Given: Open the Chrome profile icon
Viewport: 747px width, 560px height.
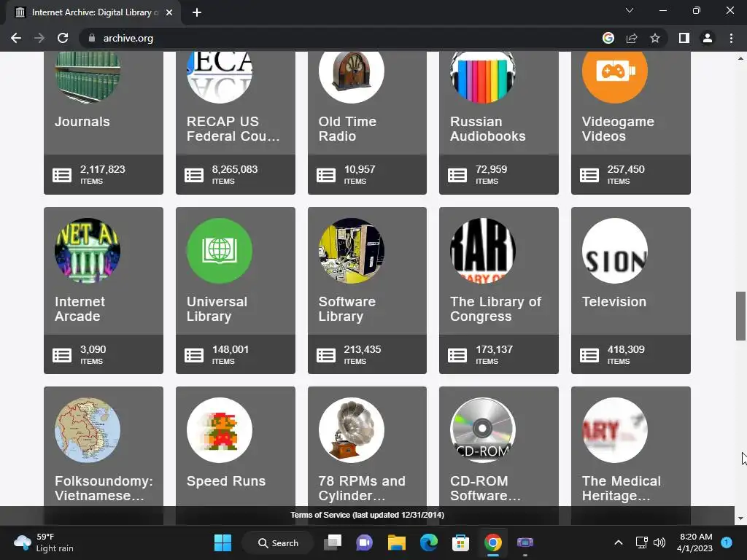Looking at the screenshot, I should coord(708,38).
